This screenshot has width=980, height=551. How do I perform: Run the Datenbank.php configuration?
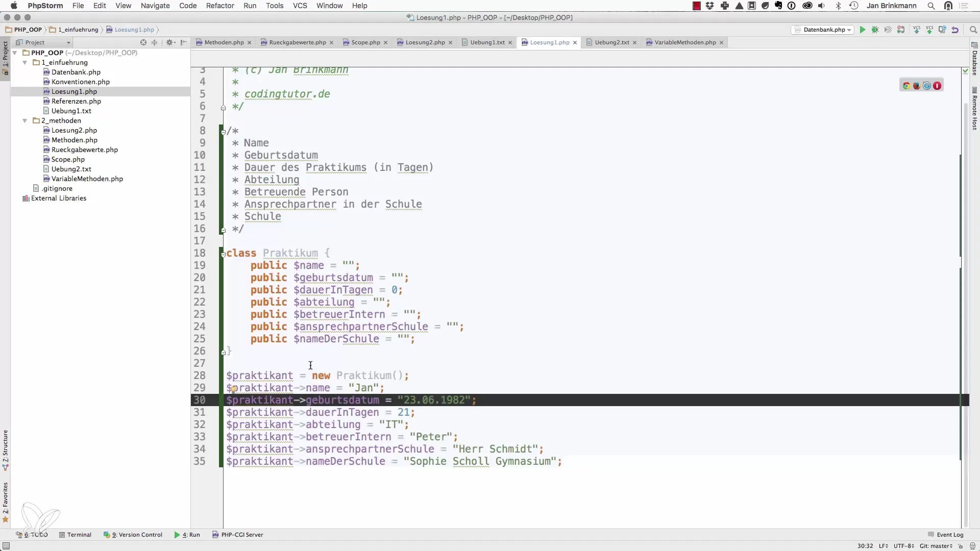(x=863, y=30)
